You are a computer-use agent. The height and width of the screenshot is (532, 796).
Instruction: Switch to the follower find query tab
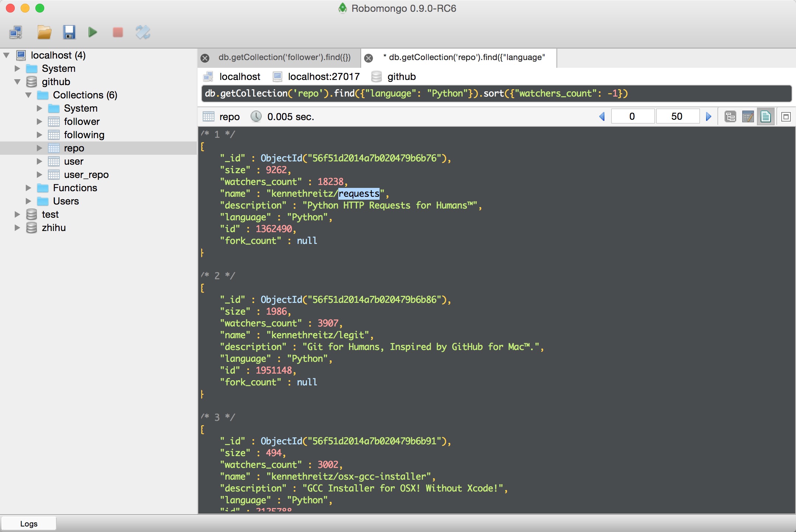tap(284, 57)
